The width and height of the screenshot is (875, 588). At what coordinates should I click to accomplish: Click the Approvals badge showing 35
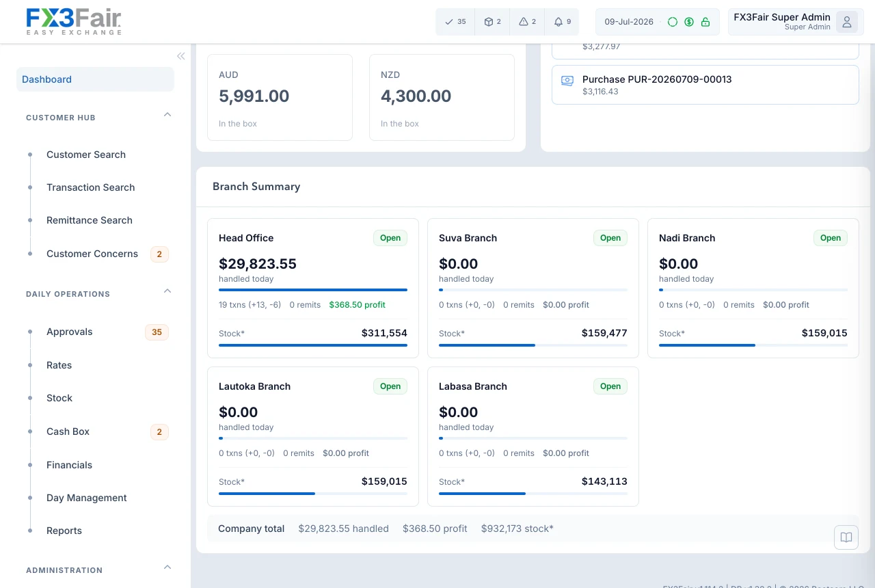tap(157, 332)
